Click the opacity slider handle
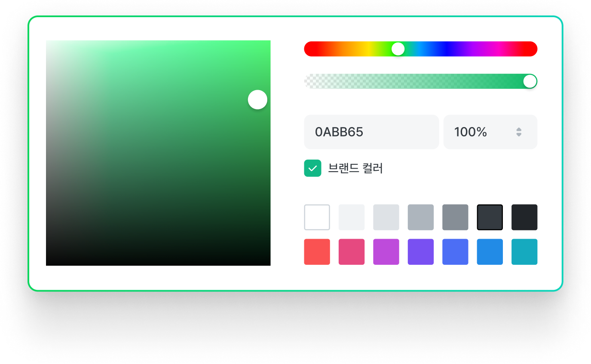The image size is (591, 364). pyautogui.click(x=530, y=81)
